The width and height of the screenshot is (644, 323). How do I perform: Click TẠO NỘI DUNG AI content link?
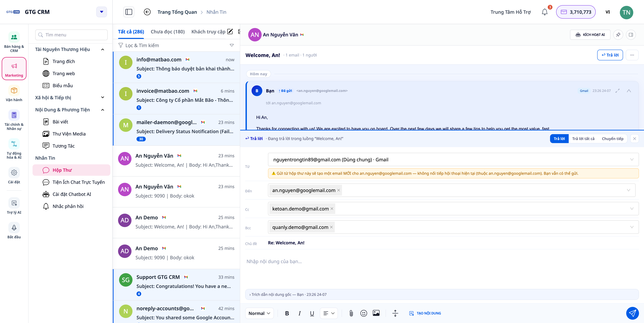425,313
